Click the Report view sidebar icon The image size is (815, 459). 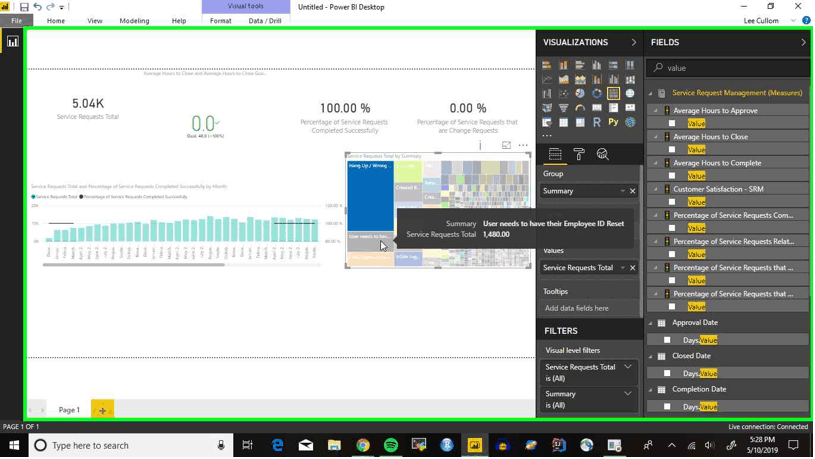click(x=12, y=42)
